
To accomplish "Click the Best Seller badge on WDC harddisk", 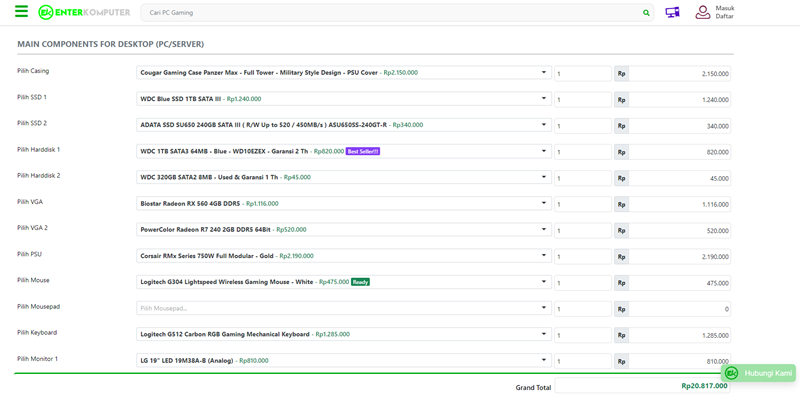I will tap(363, 151).
